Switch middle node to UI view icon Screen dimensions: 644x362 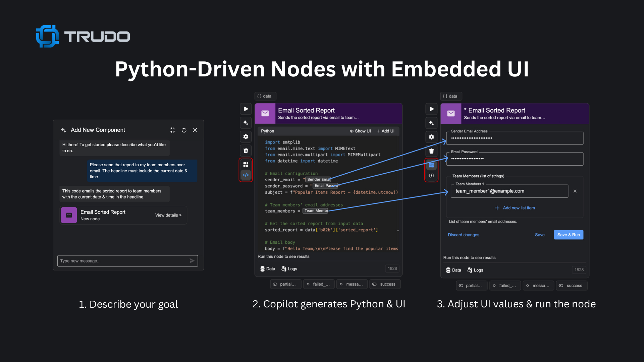246,165
